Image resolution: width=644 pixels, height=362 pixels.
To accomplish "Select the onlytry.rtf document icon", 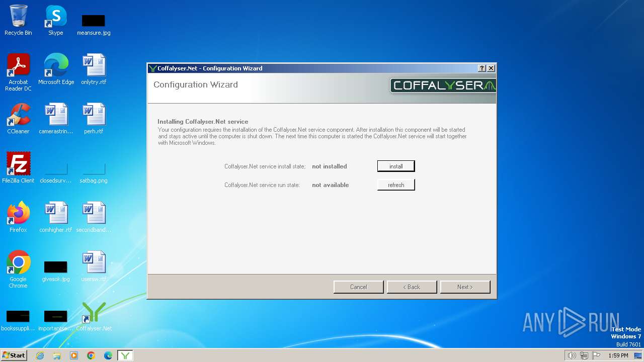I will click(94, 69).
